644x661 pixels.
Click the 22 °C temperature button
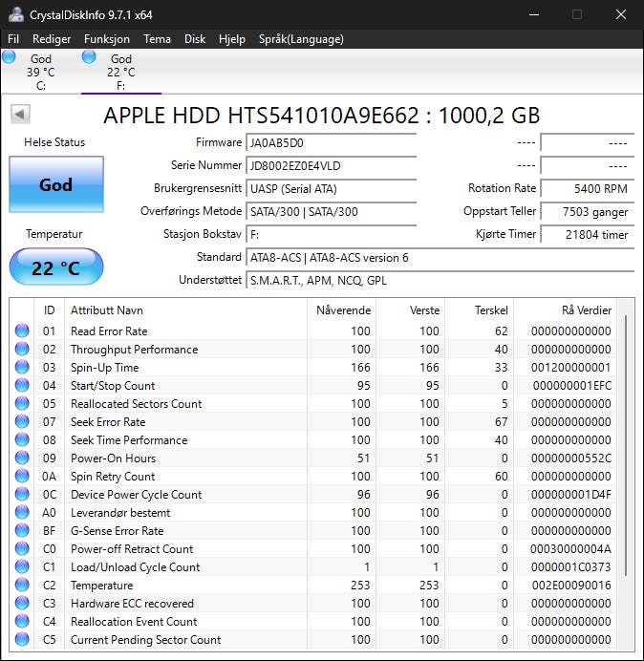55,268
